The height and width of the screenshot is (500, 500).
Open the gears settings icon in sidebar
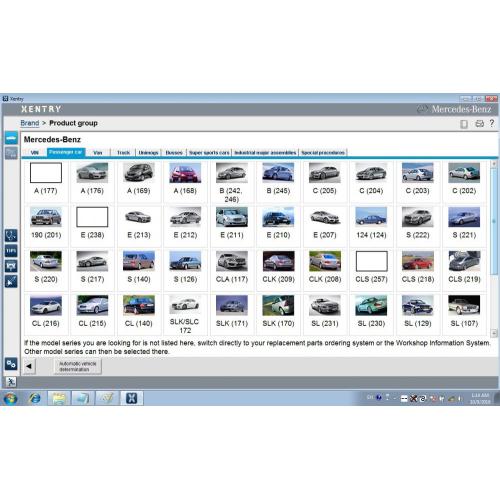[x=11, y=364]
